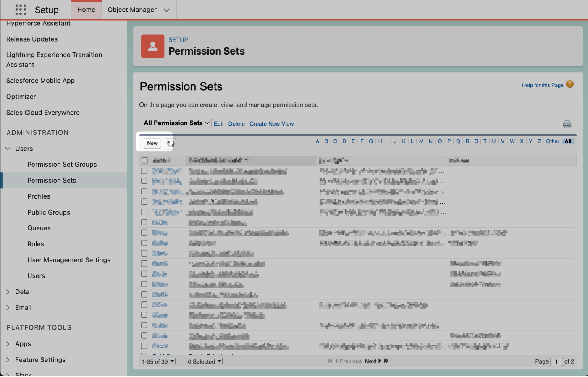Click the orange help question mark icon
This screenshot has width=588, height=377.
pyautogui.click(x=570, y=84)
